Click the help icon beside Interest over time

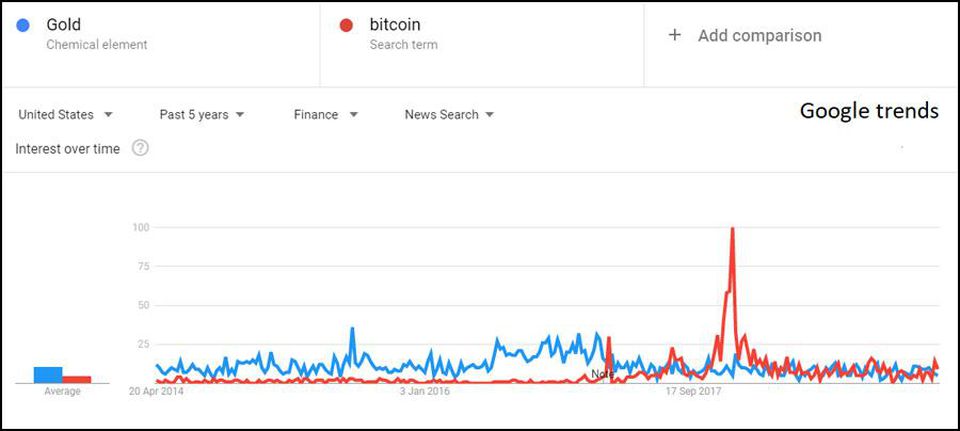coord(141,149)
